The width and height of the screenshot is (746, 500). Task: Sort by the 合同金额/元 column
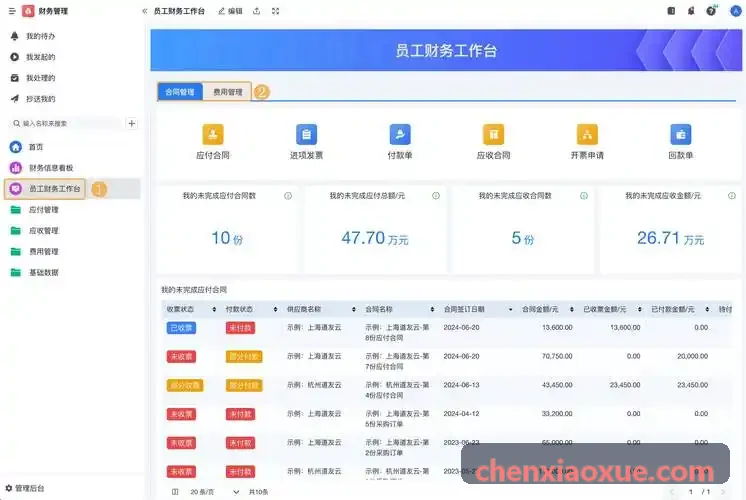point(571,309)
